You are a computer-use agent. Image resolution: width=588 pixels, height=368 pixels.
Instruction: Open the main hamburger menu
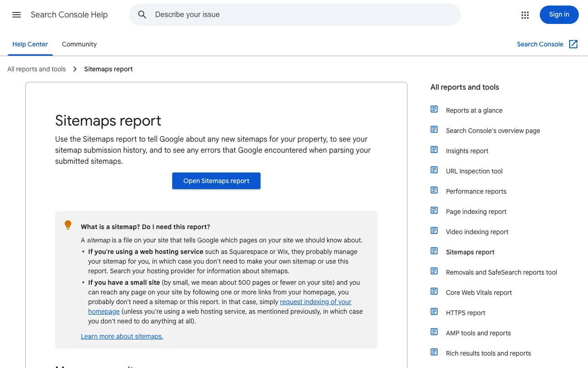17,15
